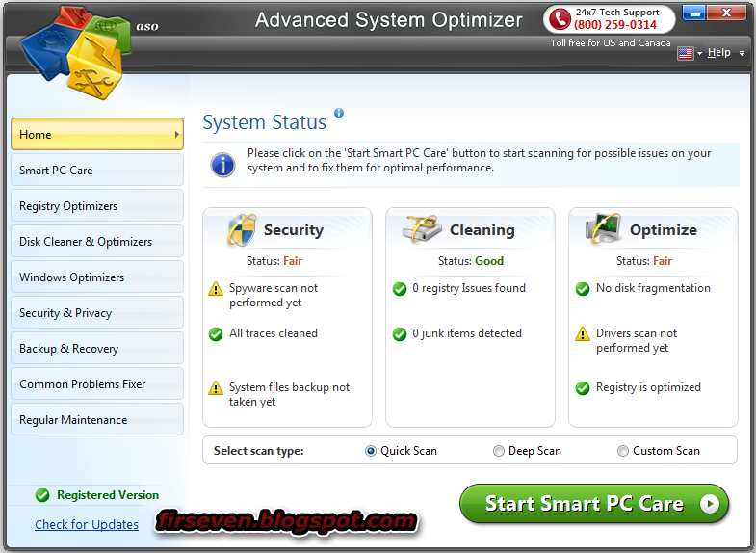
Task: Click green check beside 0 registry Issues found
Action: (x=400, y=289)
